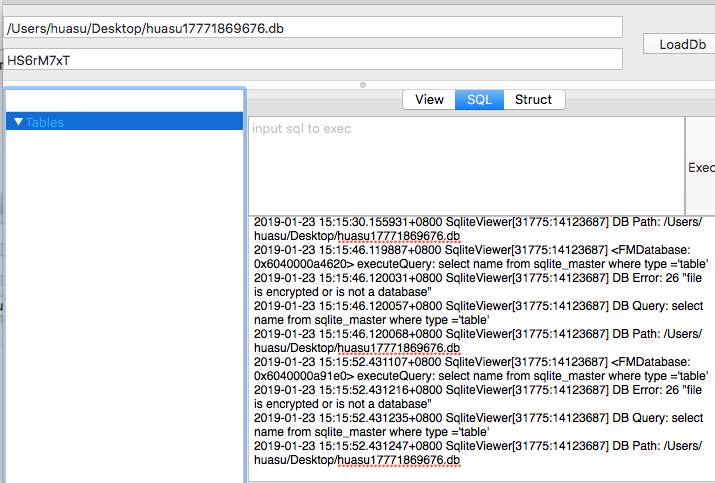Click log entry with FMDatabase 0x6040000a4620
This screenshot has height=483, width=715.
point(481,257)
